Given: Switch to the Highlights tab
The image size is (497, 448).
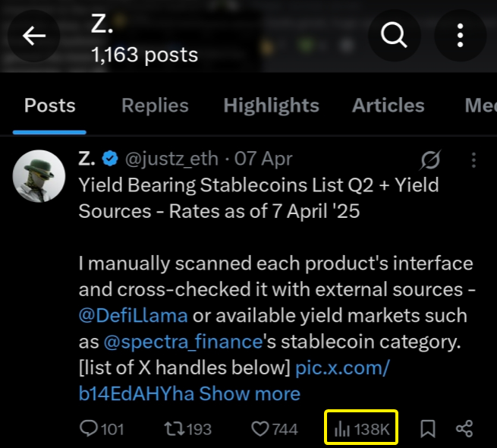Looking at the screenshot, I should pos(271,106).
